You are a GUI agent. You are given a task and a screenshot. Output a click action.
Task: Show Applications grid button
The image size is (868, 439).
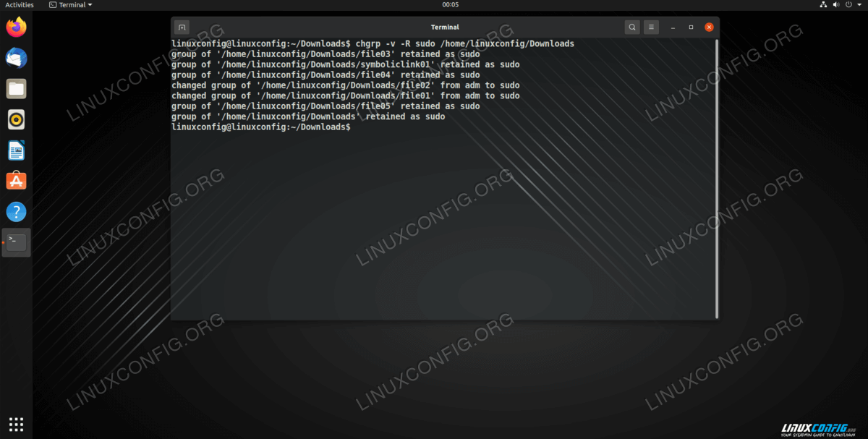(x=16, y=424)
